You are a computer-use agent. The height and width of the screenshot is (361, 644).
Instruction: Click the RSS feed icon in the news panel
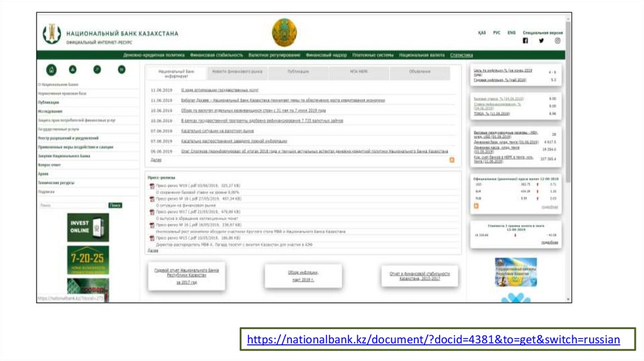click(452, 160)
